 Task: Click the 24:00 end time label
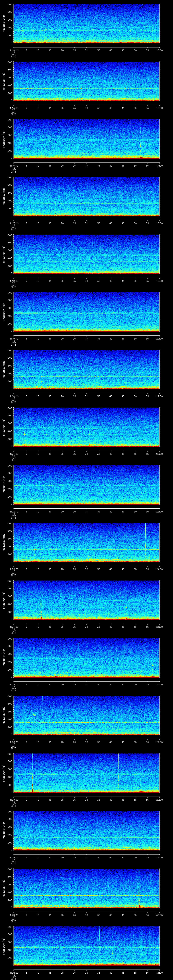[160, 569]
